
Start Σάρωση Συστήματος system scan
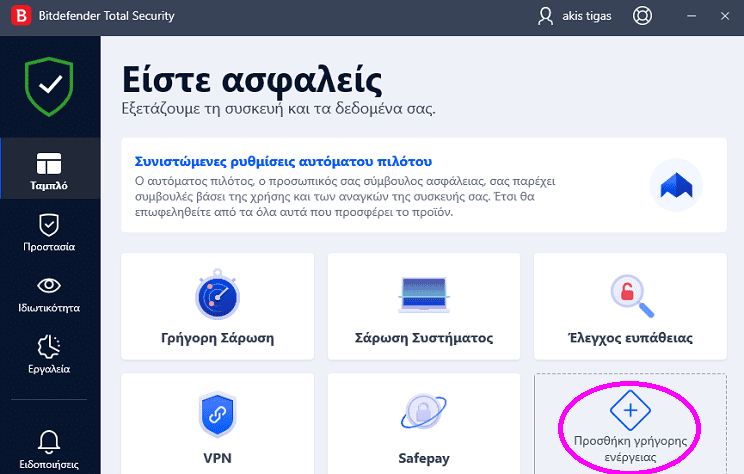(424, 306)
